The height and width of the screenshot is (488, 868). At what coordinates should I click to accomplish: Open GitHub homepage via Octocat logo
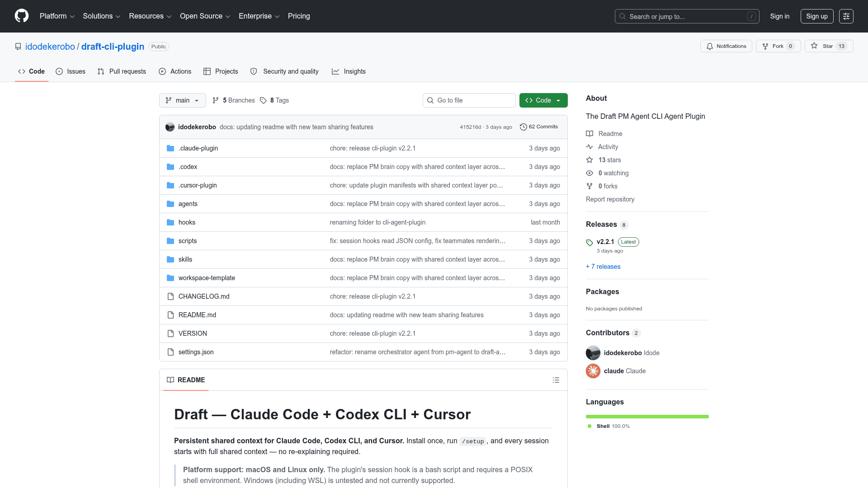click(x=22, y=16)
